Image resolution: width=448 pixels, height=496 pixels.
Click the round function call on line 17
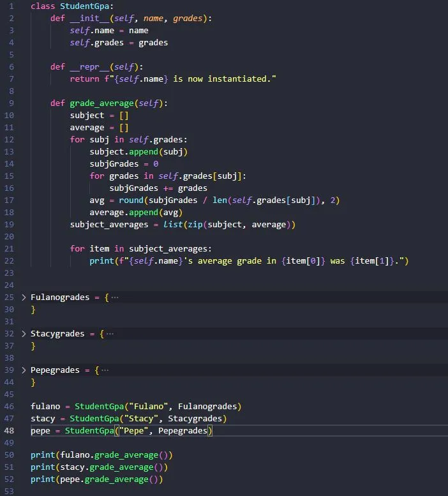point(229,200)
